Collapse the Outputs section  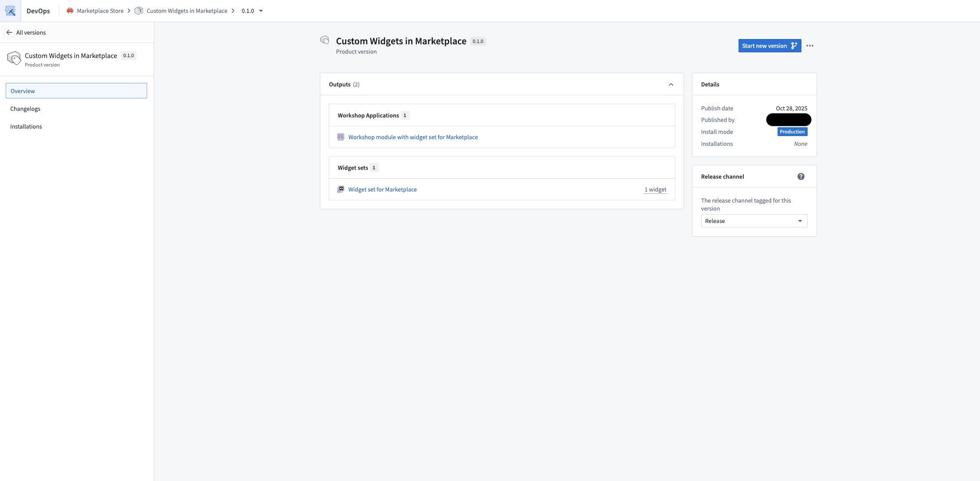point(671,84)
